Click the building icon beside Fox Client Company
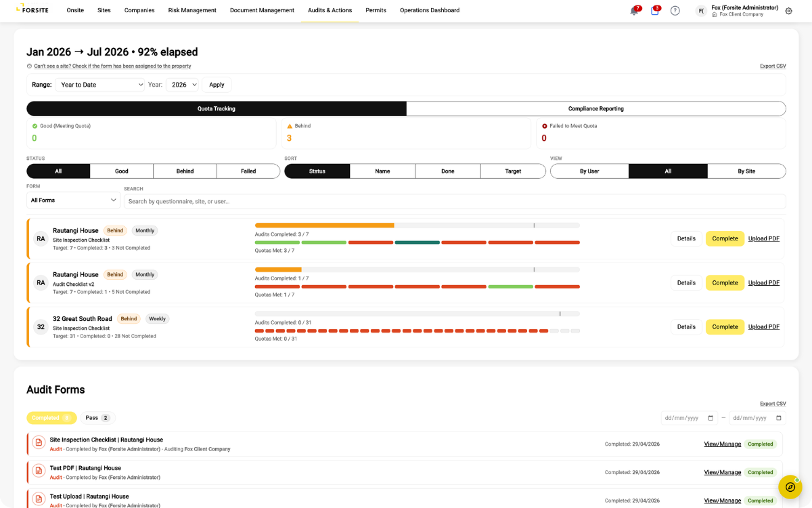Screen dimensions: 812x508 pyautogui.click(x=715, y=14)
